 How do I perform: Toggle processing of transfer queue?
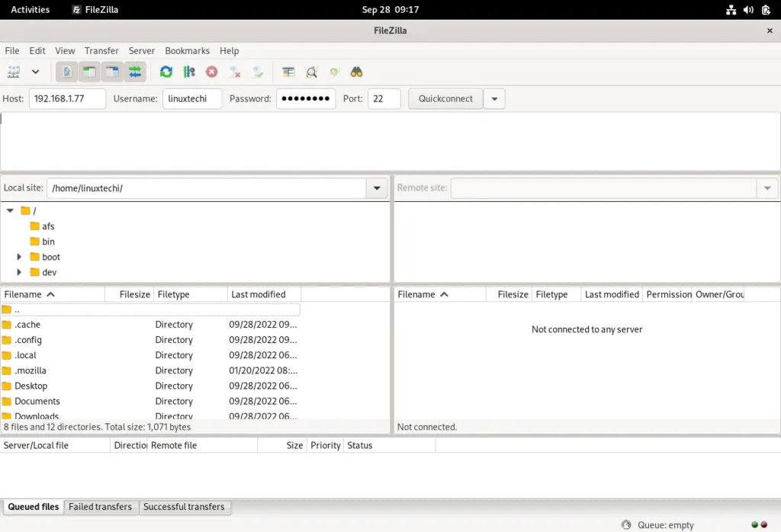[189, 72]
